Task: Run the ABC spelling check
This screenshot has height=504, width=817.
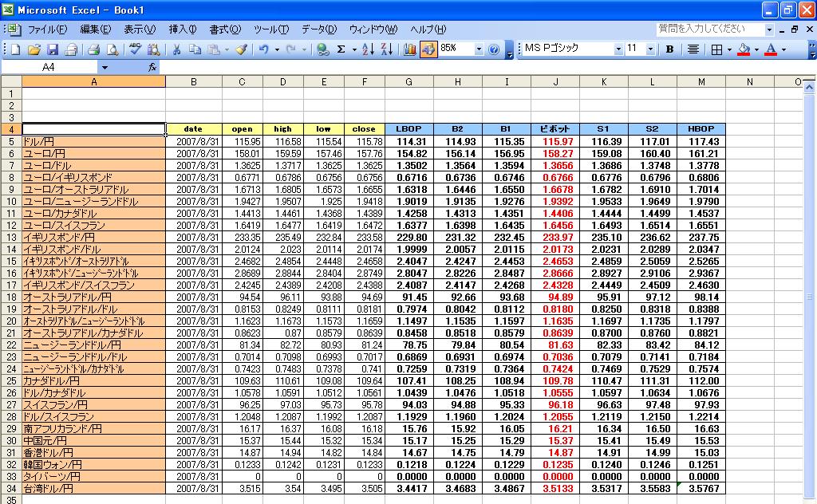Action: (135, 49)
